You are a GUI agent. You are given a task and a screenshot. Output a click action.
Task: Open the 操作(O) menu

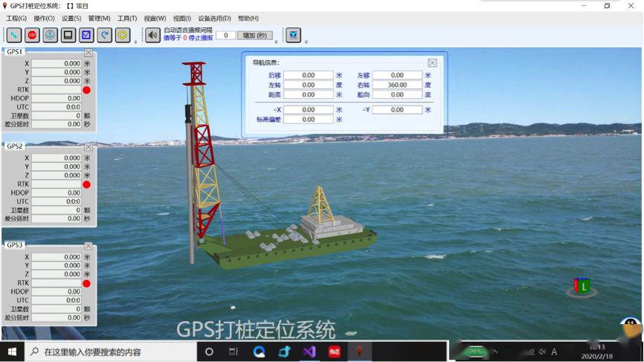point(44,19)
